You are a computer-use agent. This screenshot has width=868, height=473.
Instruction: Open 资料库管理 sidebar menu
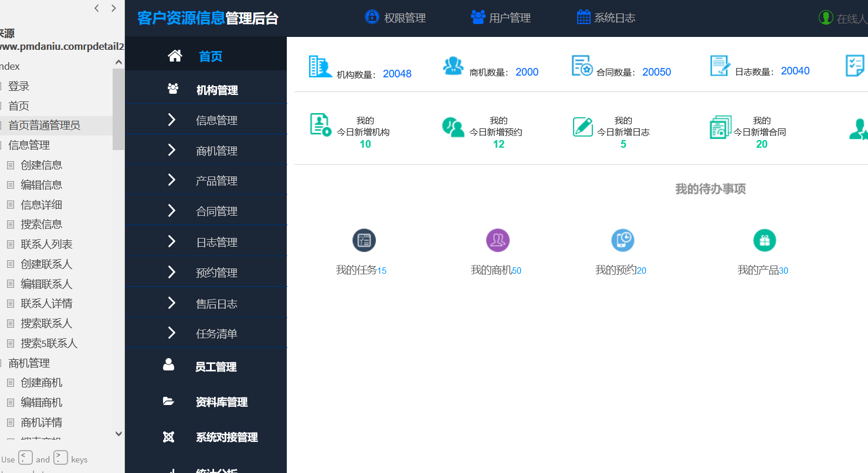(222, 402)
